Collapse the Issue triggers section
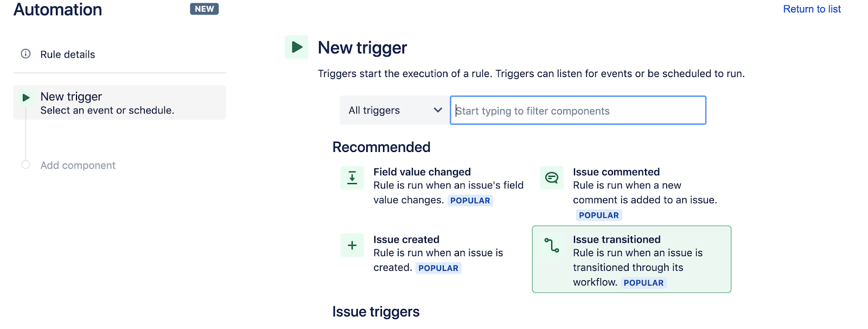Viewport: 868px width, 329px height. 376,312
